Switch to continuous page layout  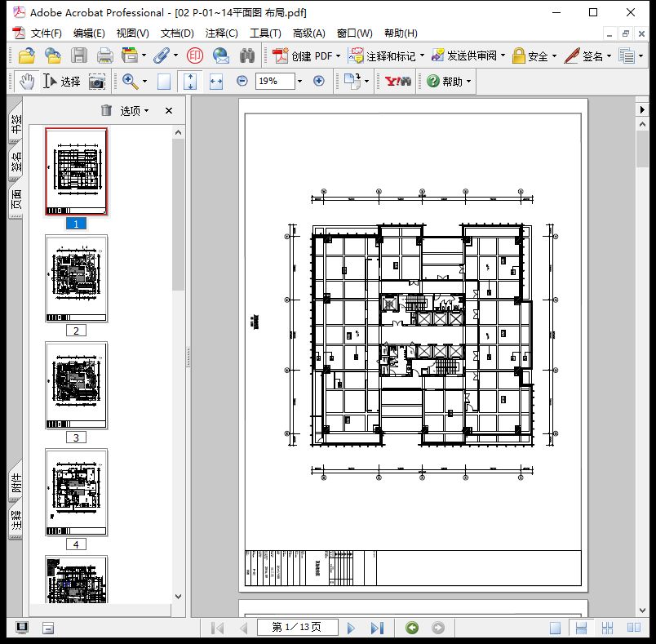click(x=582, y=628)
